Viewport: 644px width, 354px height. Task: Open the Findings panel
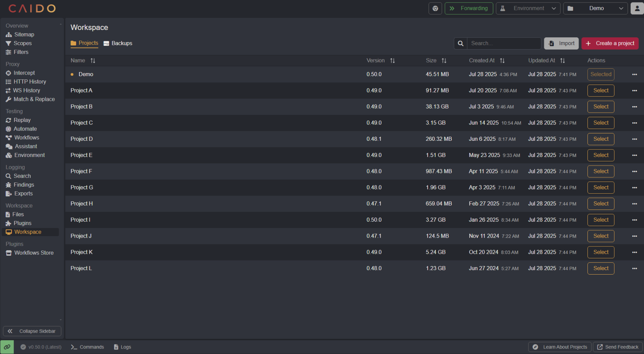click(x=24, y=185)
